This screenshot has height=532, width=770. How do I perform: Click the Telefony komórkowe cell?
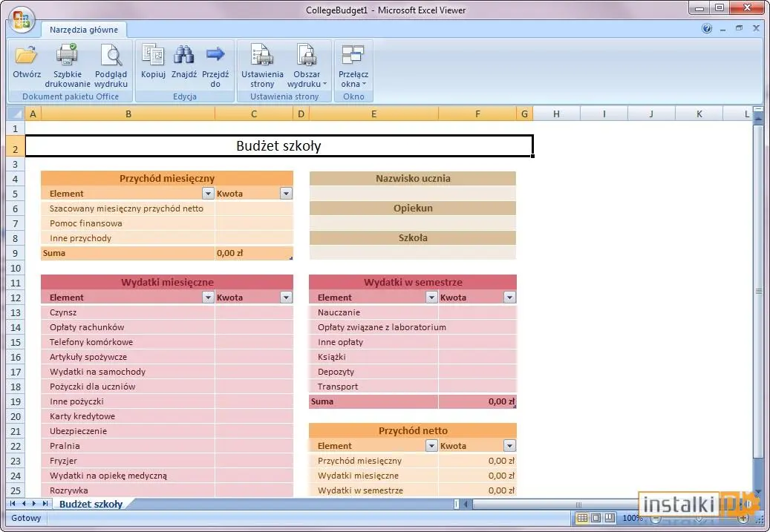tap(128, 342)
